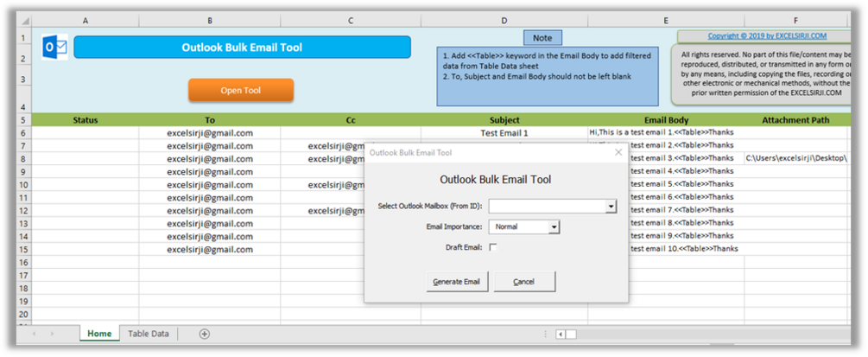This screenshot has height=357, width=868.
Task: Click the Note label box
Action: click(542, 38)
